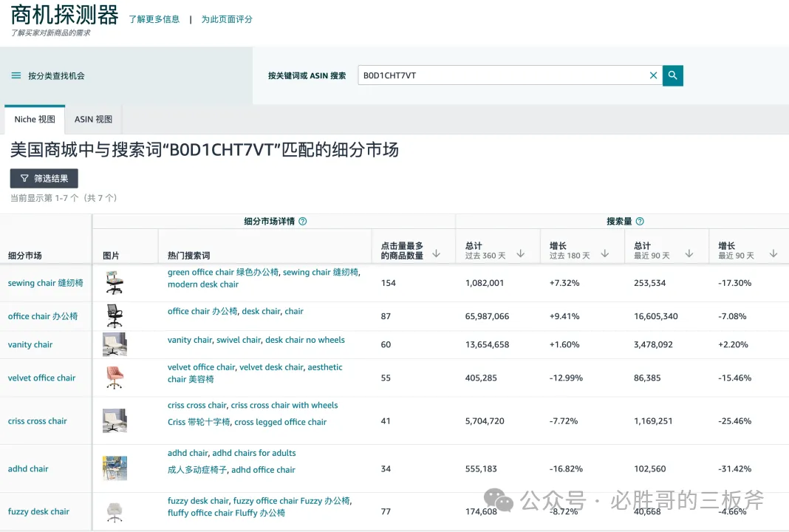Open vanity chair niche link
789x532 pixels.
click(30, 344)
